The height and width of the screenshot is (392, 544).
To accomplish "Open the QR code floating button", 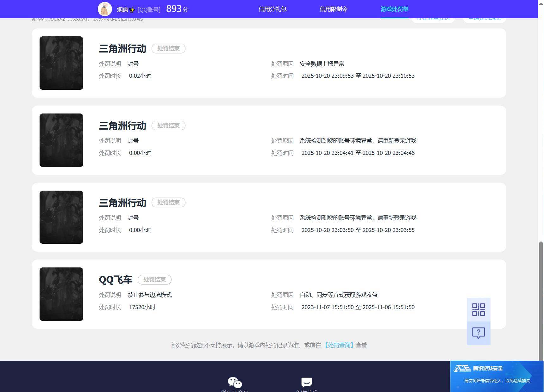I will pyautogui.click(x=478, y=310).
